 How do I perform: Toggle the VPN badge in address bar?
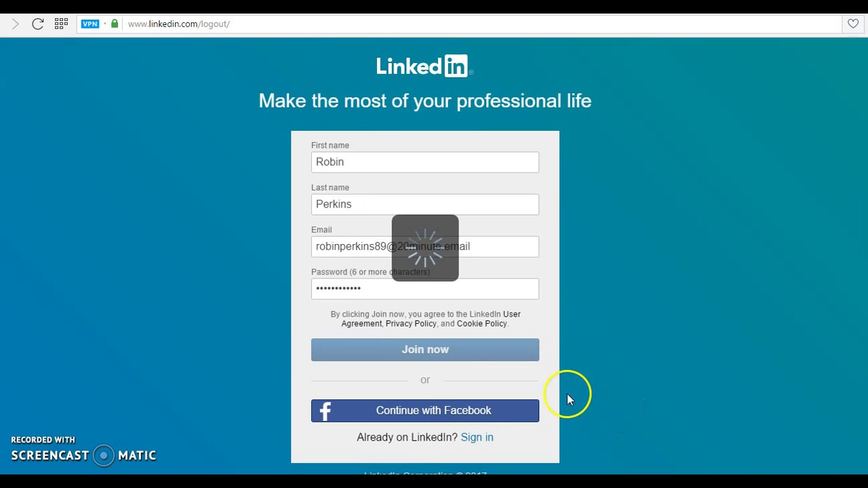90,24
